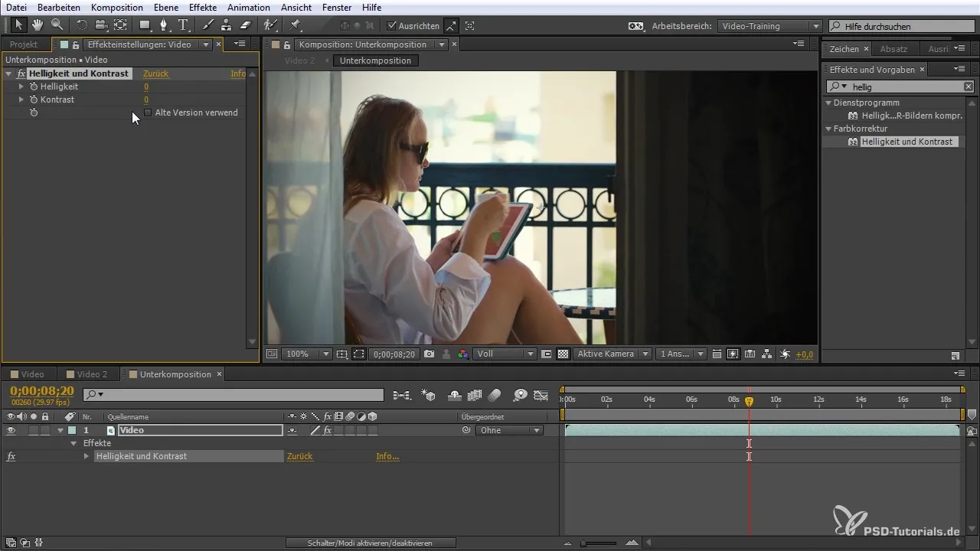This screenshot has height=551, width=980.
Task: Open the Ohne parent dropdown
Action: (509, 430)
